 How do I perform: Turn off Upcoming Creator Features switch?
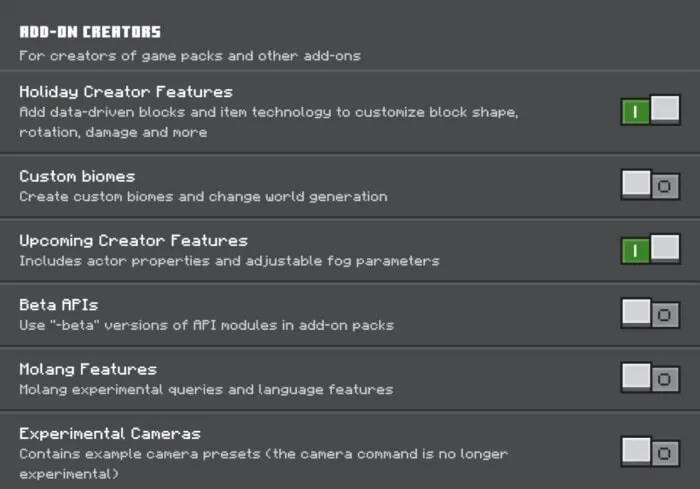(650, 249)
